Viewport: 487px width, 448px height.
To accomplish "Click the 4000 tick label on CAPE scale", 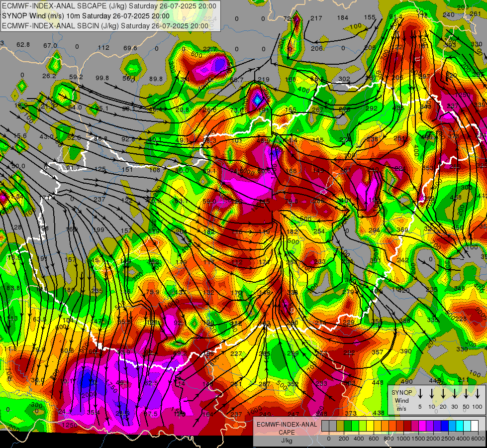I will (x=464, y=439).
